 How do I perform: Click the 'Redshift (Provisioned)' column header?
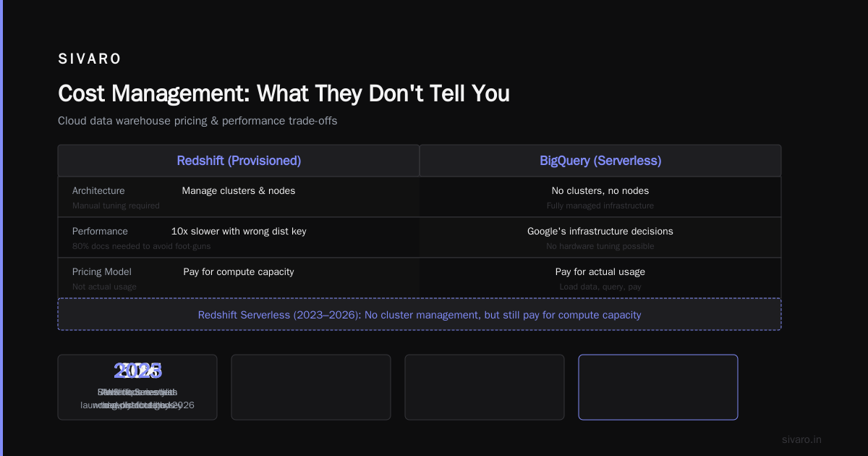click(239, 161)
